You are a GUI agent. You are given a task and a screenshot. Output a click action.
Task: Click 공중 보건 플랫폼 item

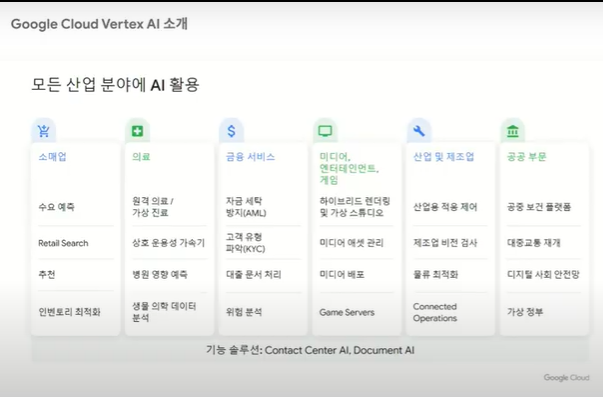(539, 207)
